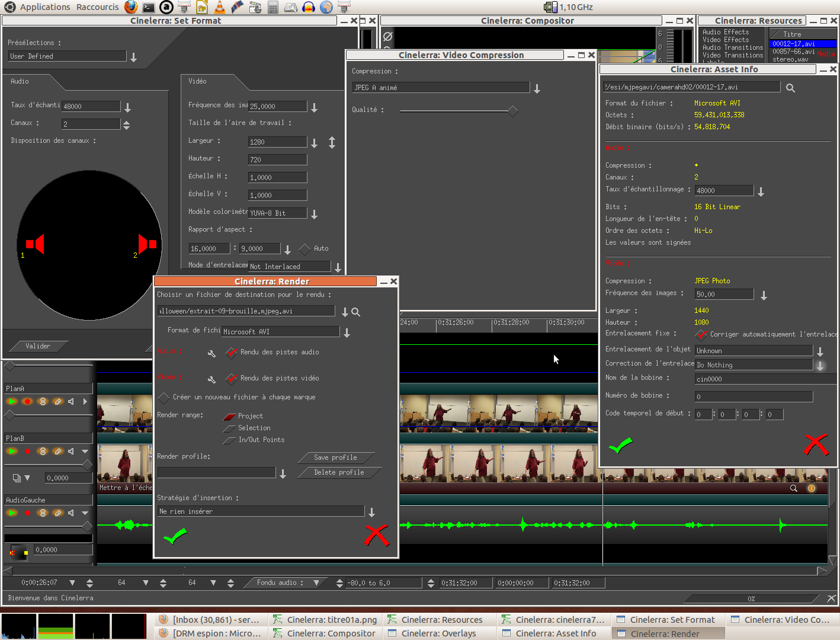
Task: Open Format de fichier dropdown in Render
Action: pos(347,332)
